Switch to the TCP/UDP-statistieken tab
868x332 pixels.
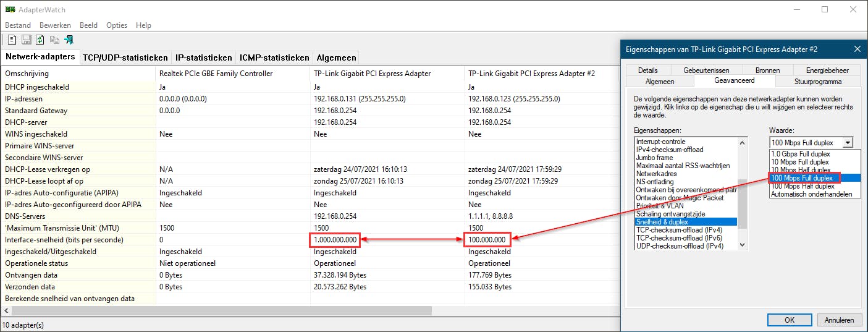(x=125, y=57)
